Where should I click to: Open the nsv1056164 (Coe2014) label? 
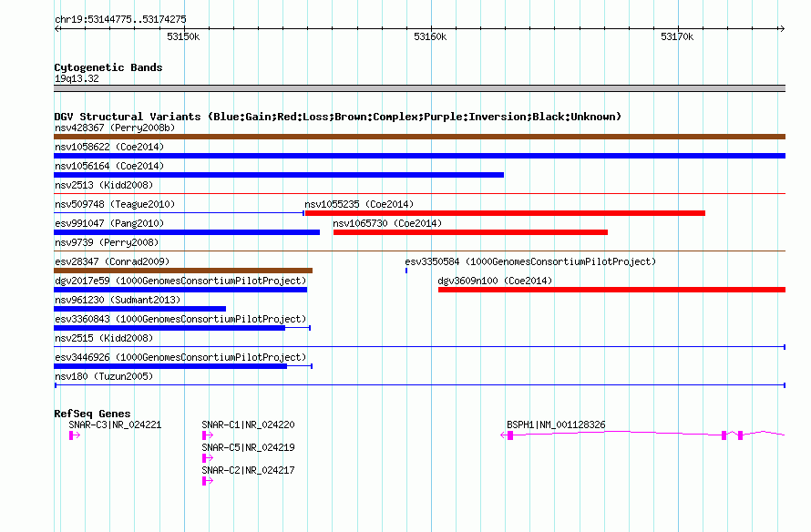point(109,166)
